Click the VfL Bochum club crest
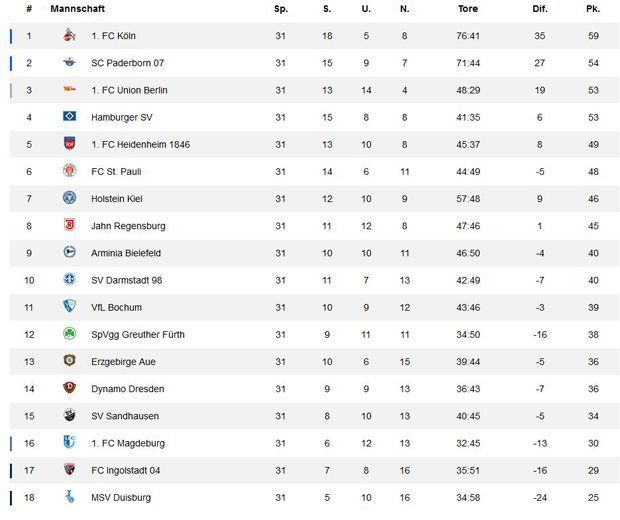The height and width of the screenshot is (520, 620). 69,307
